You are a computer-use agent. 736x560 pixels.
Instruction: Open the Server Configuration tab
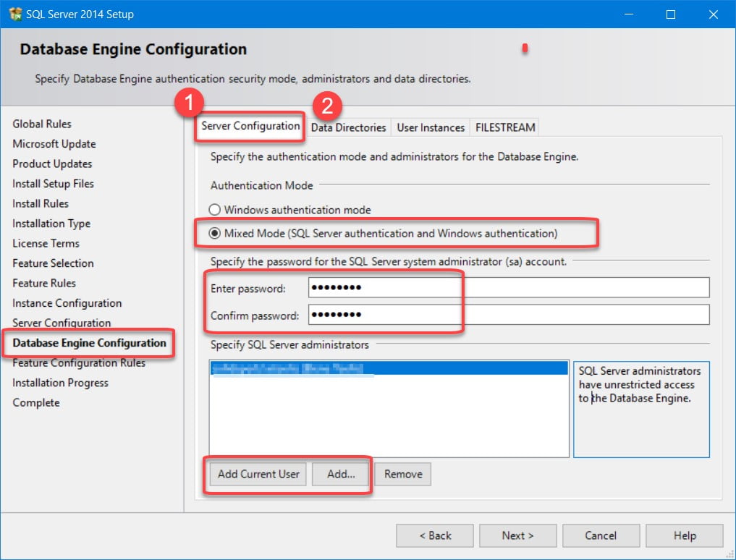click(x=250, y=126)
